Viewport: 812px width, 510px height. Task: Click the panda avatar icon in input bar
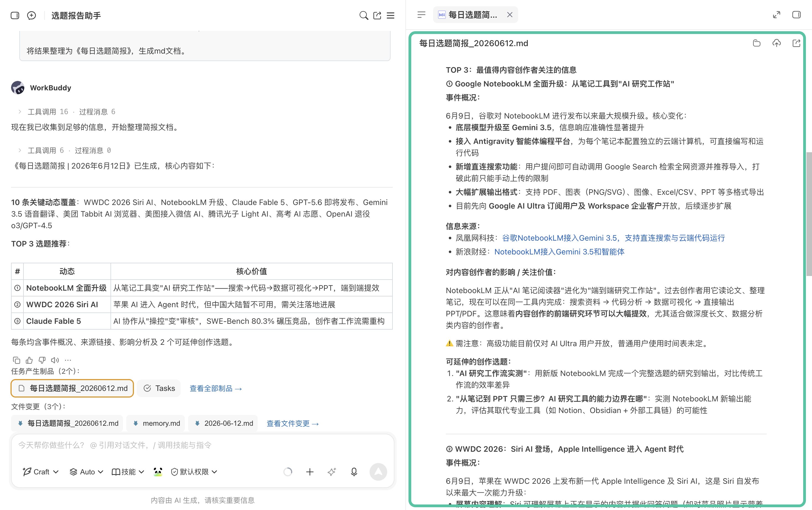(x=158, y=472)
